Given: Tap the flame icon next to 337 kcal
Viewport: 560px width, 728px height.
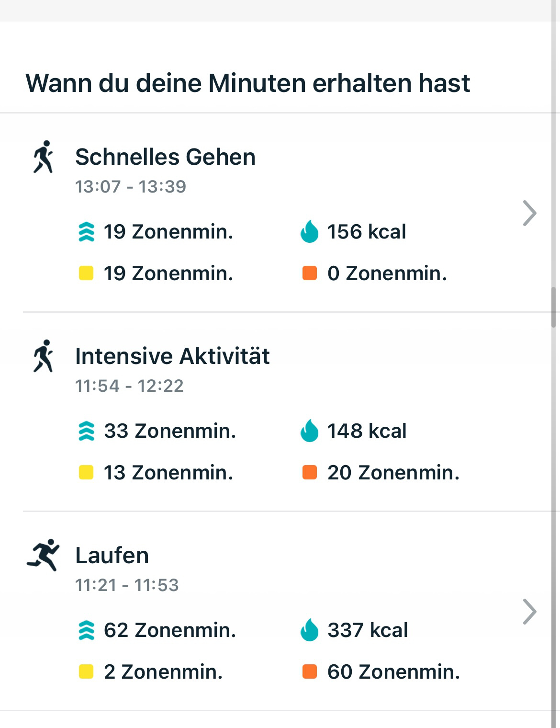Looking at the screenshot, I should click(x=309, y=630).
